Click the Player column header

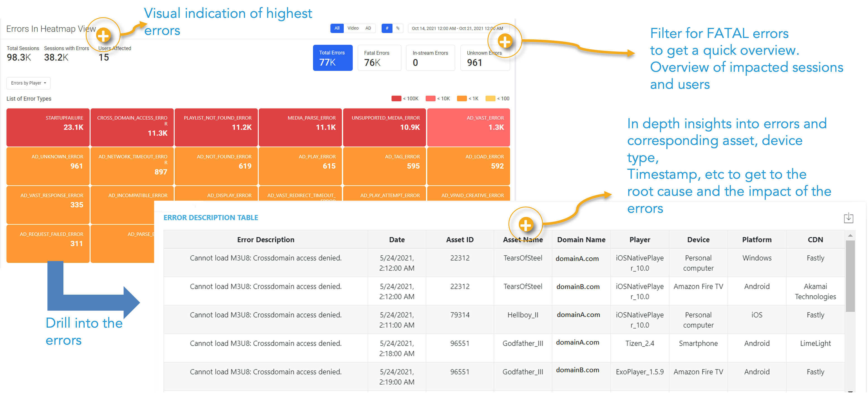pyautogui.click(x=639, y=240)
